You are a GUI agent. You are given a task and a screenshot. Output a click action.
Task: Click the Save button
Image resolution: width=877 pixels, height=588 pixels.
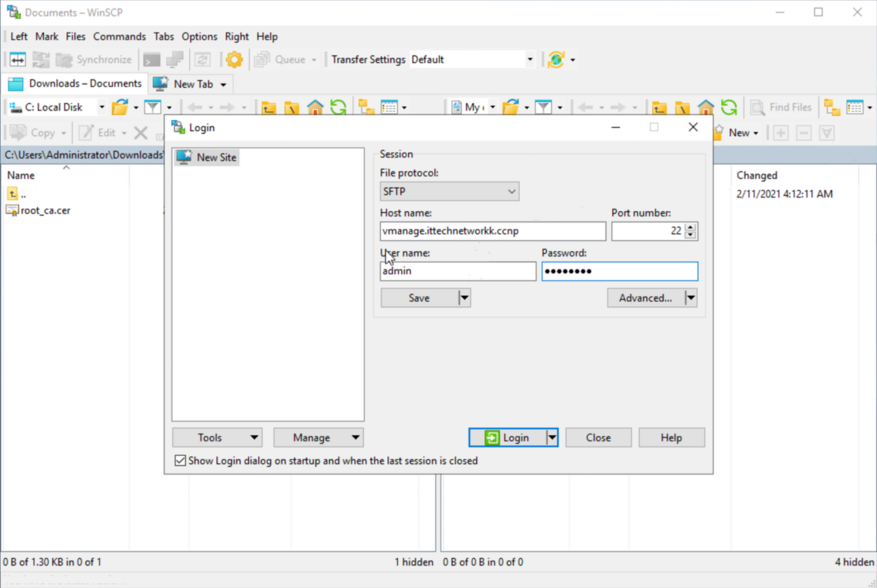click(419, 297)
